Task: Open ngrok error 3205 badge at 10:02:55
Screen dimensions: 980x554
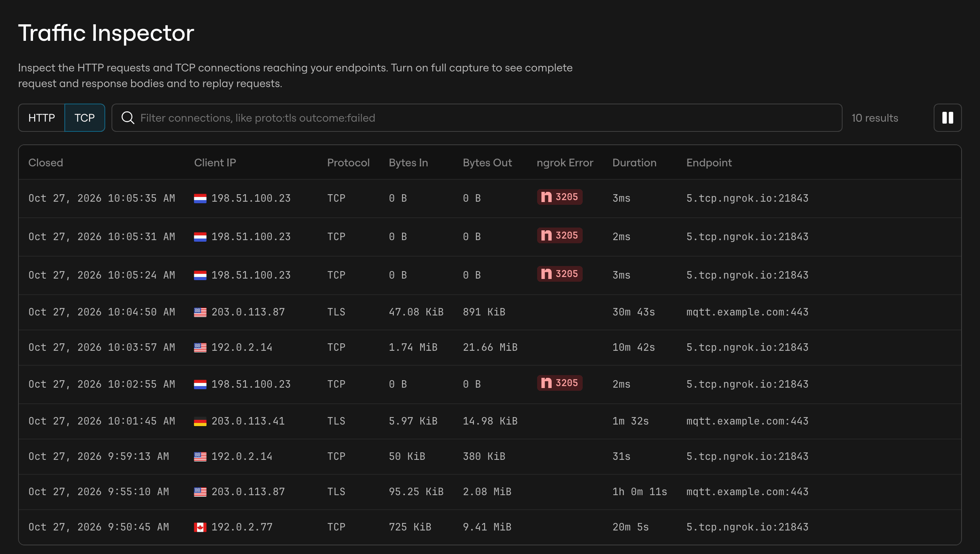Action: (559, 383)
